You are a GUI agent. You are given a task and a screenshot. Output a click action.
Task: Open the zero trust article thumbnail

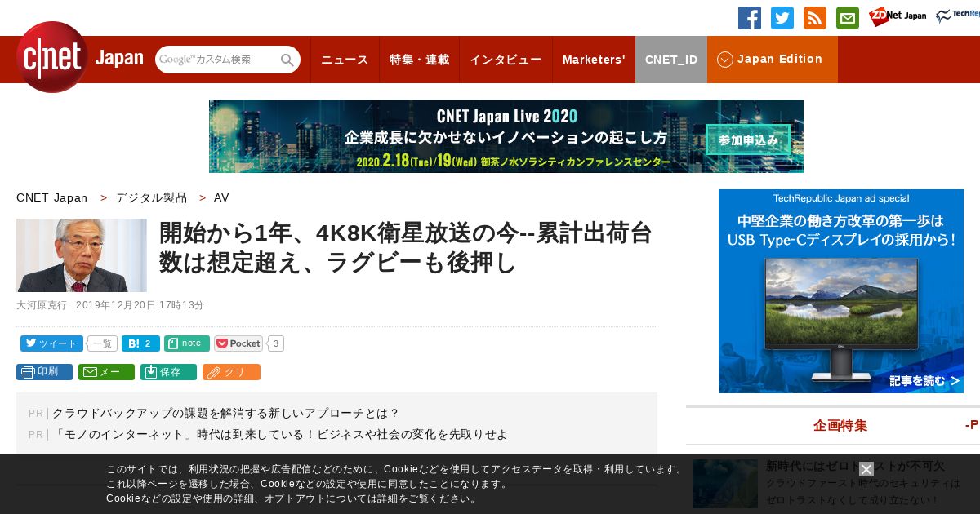pyautogui.click(x=725, y=483)
